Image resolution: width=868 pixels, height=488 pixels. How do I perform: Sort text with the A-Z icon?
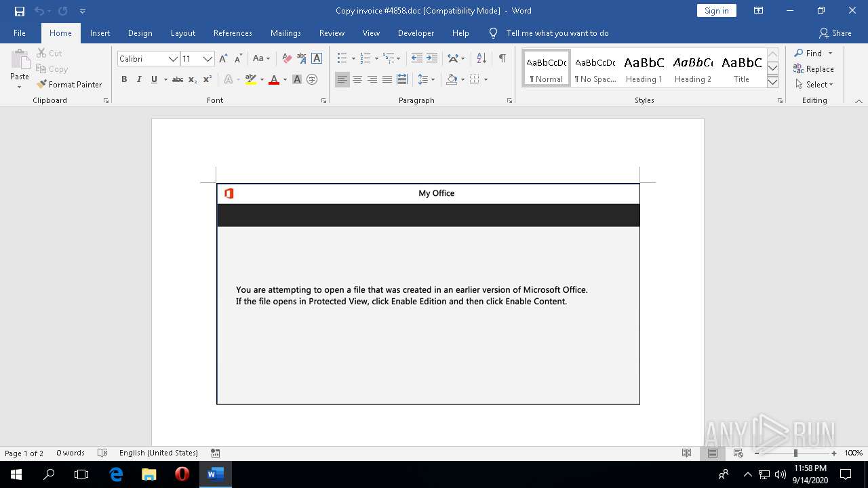click(x=481, y=59)
